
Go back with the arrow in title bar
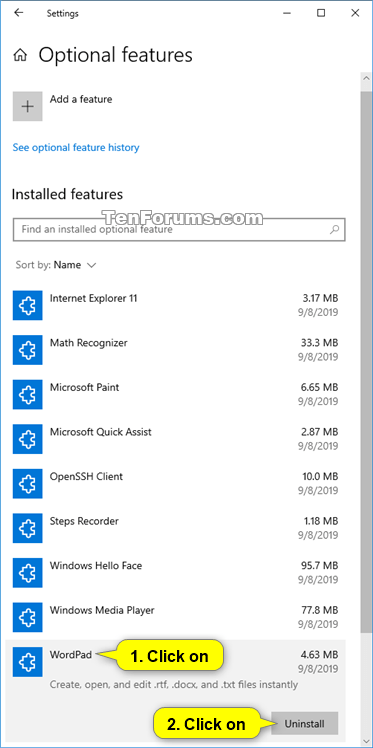pos(19,13)
